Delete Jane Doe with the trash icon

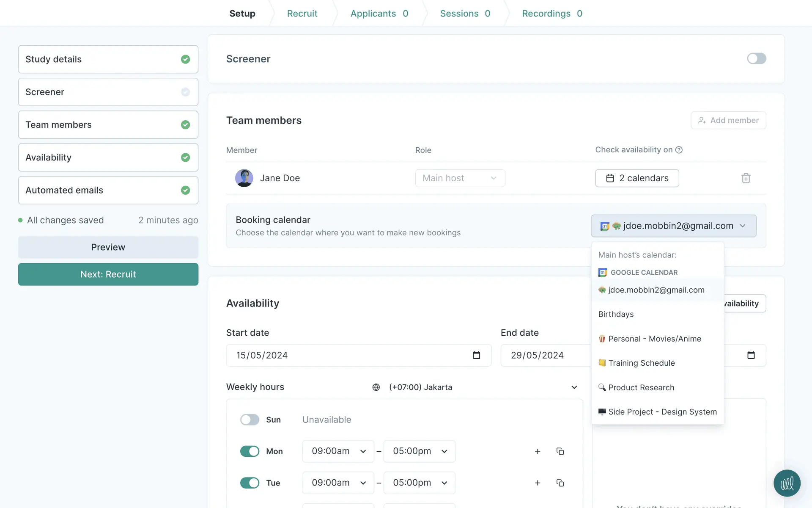(x=746, y=178)
